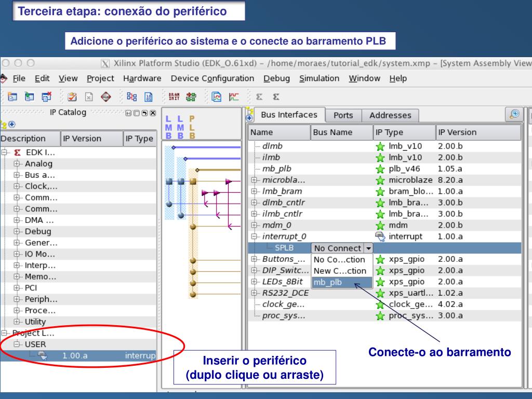Toggle the PLB connection node on the microblaze row
Screen dimensions: 532x399
(193, 181)
